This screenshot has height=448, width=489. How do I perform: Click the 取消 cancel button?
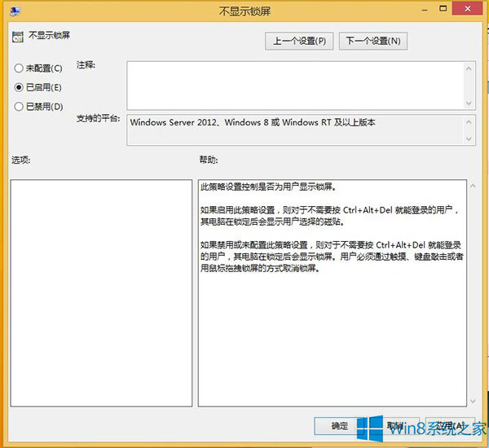click(394, 426)
